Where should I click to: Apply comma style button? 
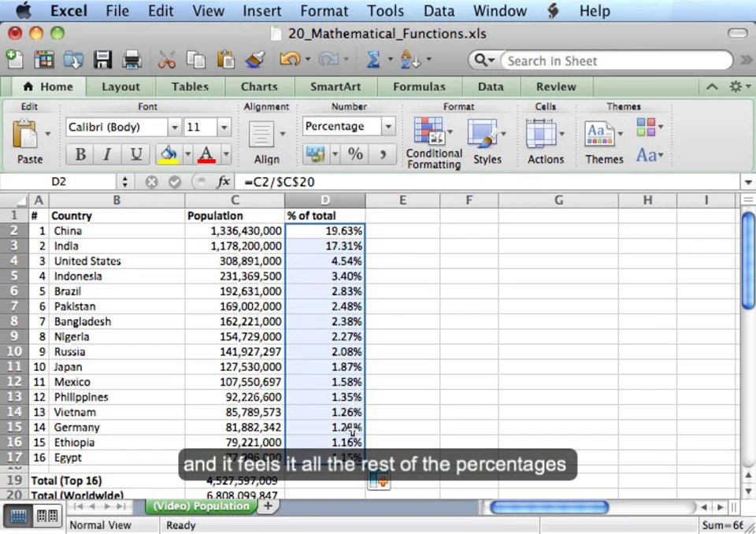(x=383, y=154)
